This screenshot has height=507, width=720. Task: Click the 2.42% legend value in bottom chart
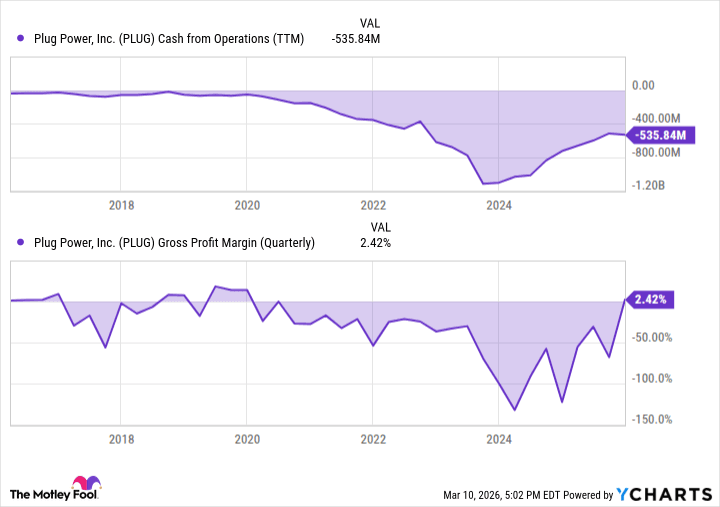point(374,242)
